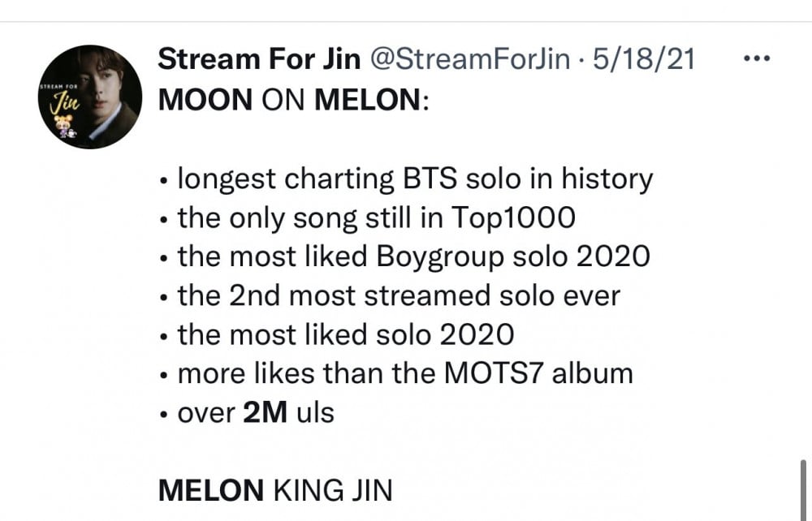This screenshot has height=521, width=812.
Task: Click the MELON KING JIN closing line
Action: [x=275, y=490]
